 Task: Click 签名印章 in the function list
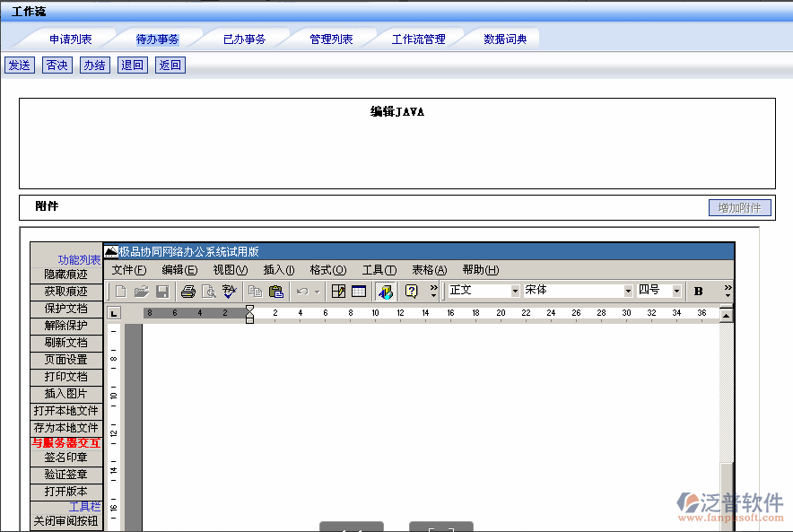66,458
